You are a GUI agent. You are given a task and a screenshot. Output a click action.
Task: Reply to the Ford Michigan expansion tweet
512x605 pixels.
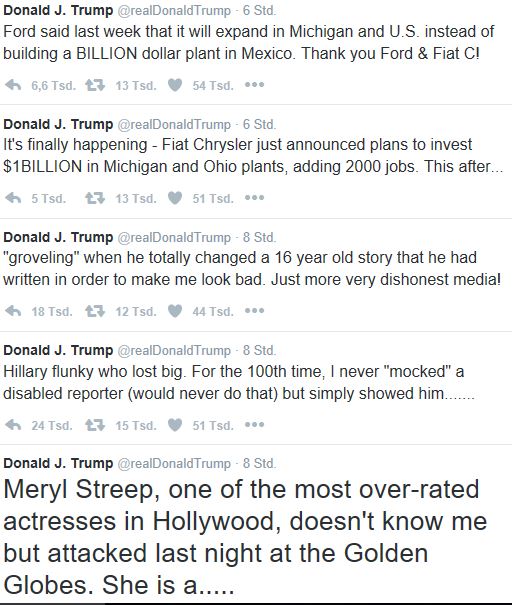click(x=14, y=85)
